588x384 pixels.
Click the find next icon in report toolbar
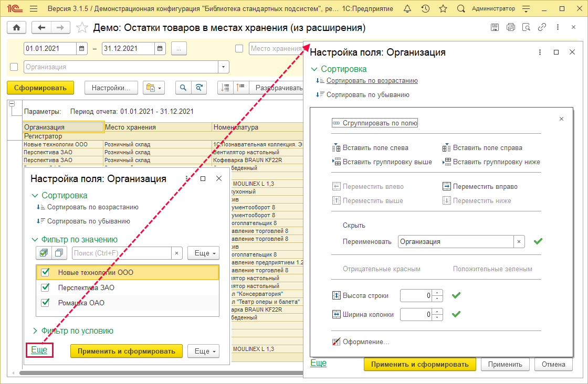click(x=199, y=88)
